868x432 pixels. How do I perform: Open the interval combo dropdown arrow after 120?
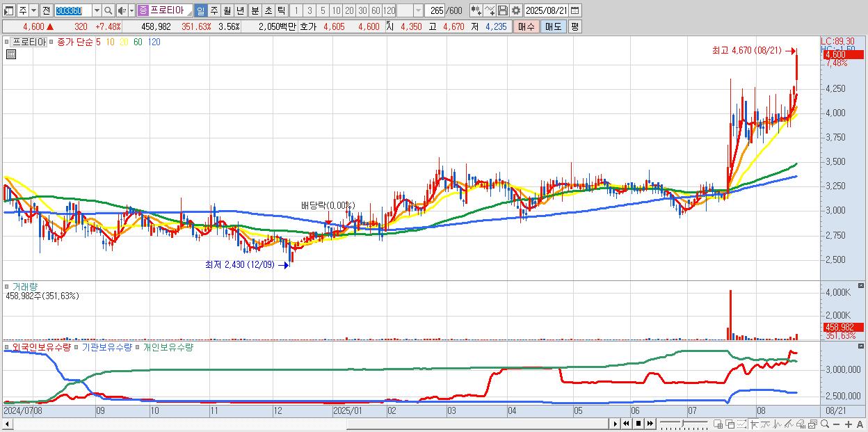point(418,10)
